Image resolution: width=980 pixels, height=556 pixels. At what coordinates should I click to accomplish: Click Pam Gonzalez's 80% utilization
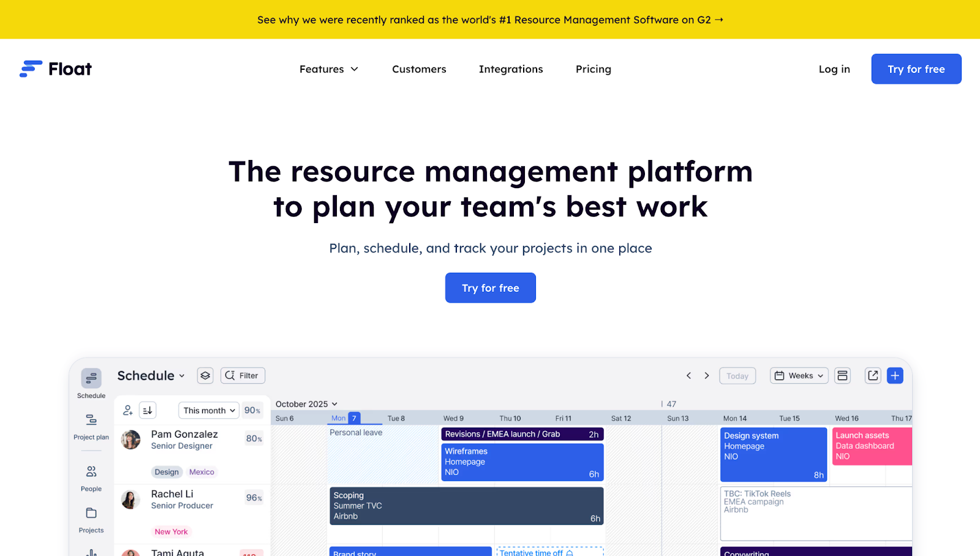tap(254, 439)
